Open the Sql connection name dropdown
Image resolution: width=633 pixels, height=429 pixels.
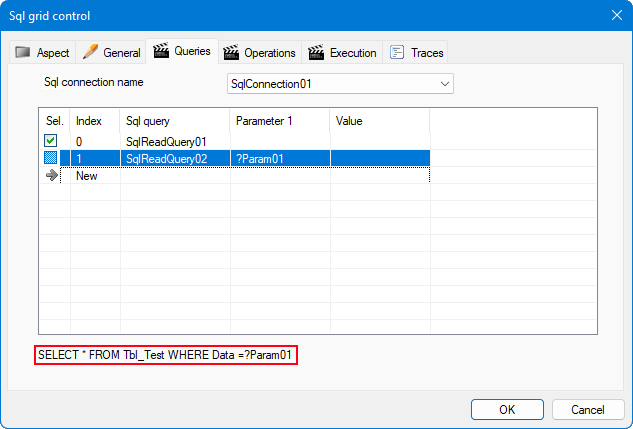pos(445,84)
